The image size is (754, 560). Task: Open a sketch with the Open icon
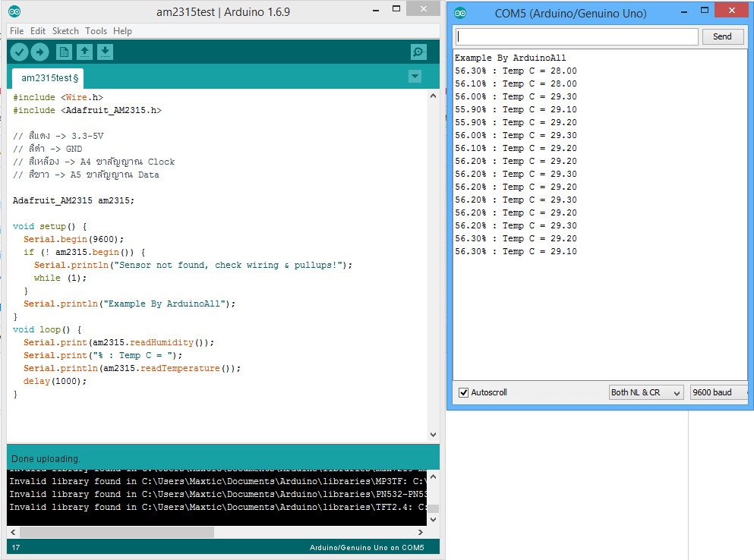(x=84, y=52)
